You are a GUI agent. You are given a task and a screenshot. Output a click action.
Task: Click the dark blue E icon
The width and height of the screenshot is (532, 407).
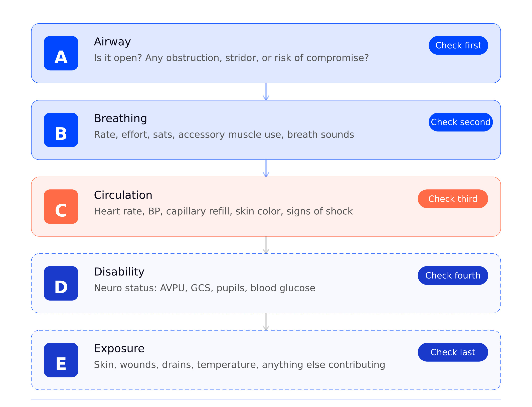pyautogui.click(x=61, y=360)
